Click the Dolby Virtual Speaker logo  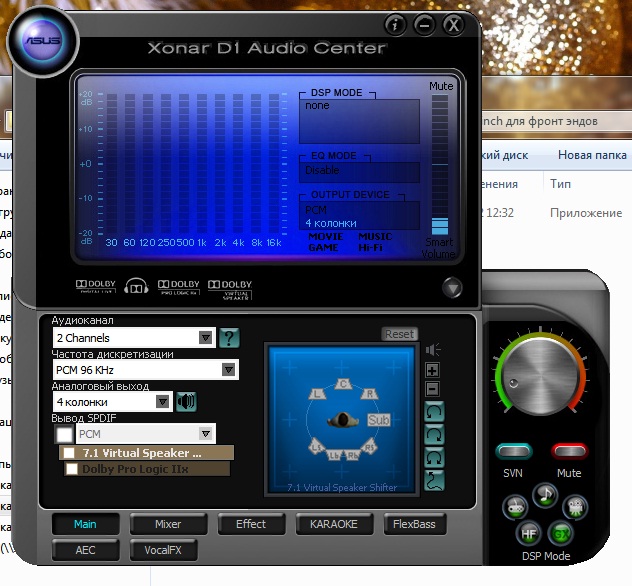pyautogui.click(x=230, y=289)
